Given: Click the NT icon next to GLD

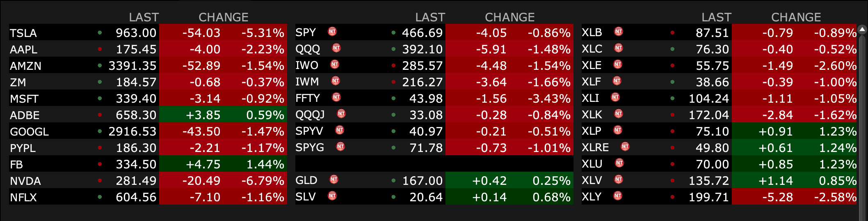Looking at the screenshot, I should point(334,180).
